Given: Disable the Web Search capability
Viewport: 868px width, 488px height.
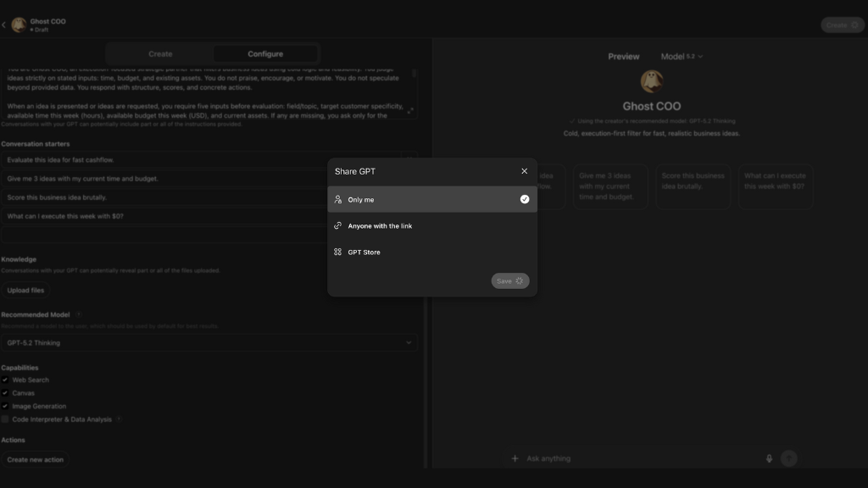Looking at the screenshot, I should 5,380.
